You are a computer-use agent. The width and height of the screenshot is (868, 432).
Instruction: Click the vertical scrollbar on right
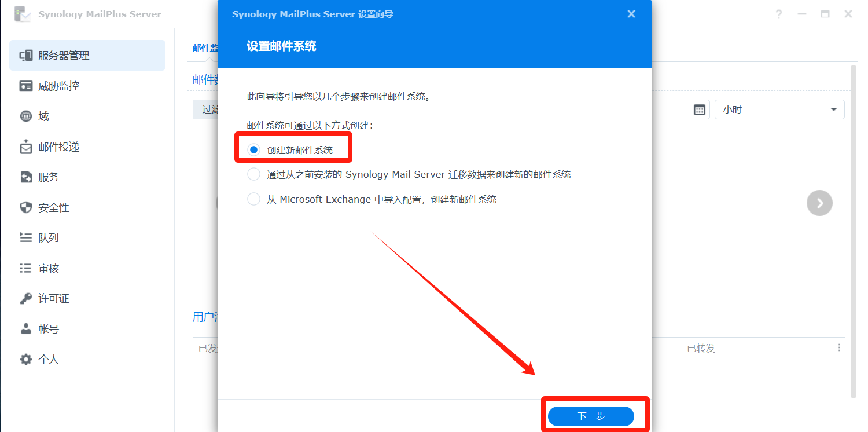(853, 232)
